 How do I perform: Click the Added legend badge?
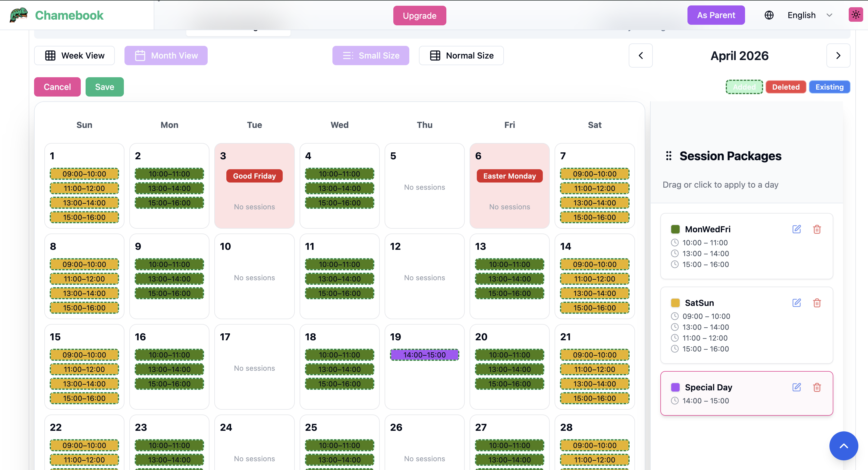point(744,87)
